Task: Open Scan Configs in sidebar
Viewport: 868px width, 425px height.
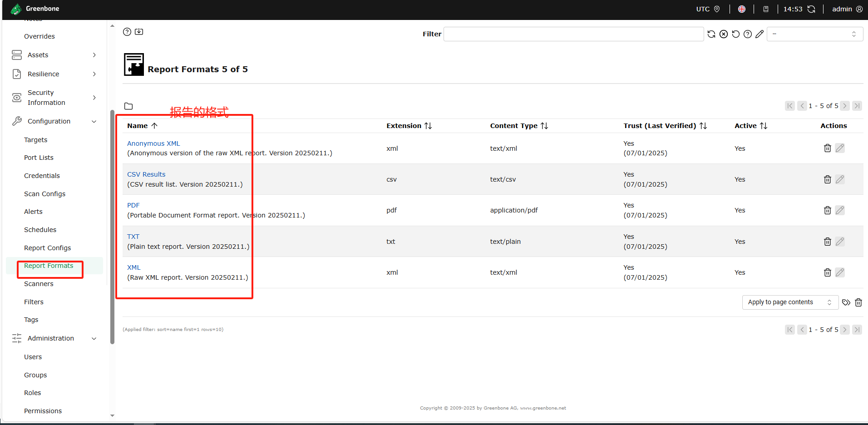Action: tap(44, 194)
